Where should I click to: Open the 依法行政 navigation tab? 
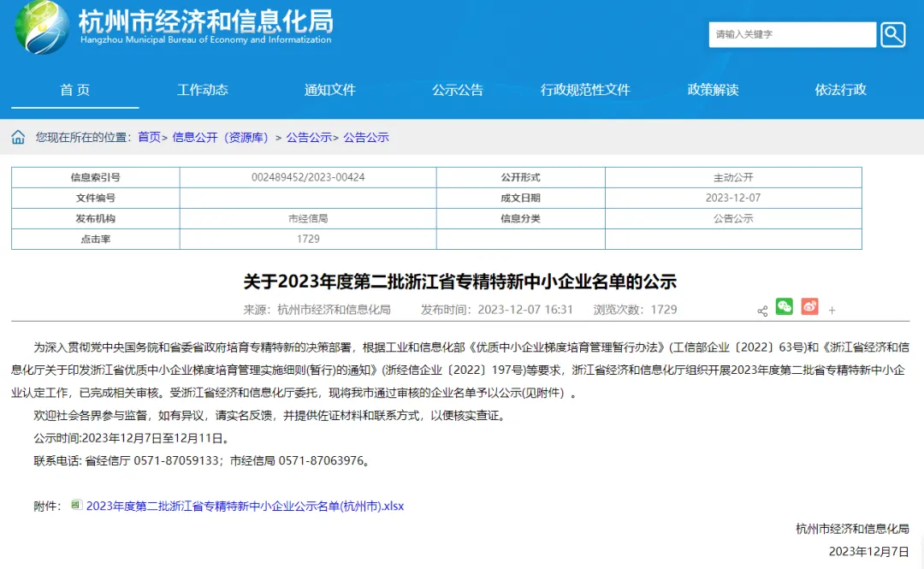(x=841, y=90)
